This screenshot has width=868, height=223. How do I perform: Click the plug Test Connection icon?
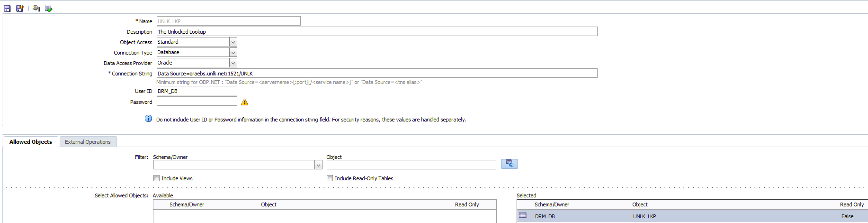(36, 9)
